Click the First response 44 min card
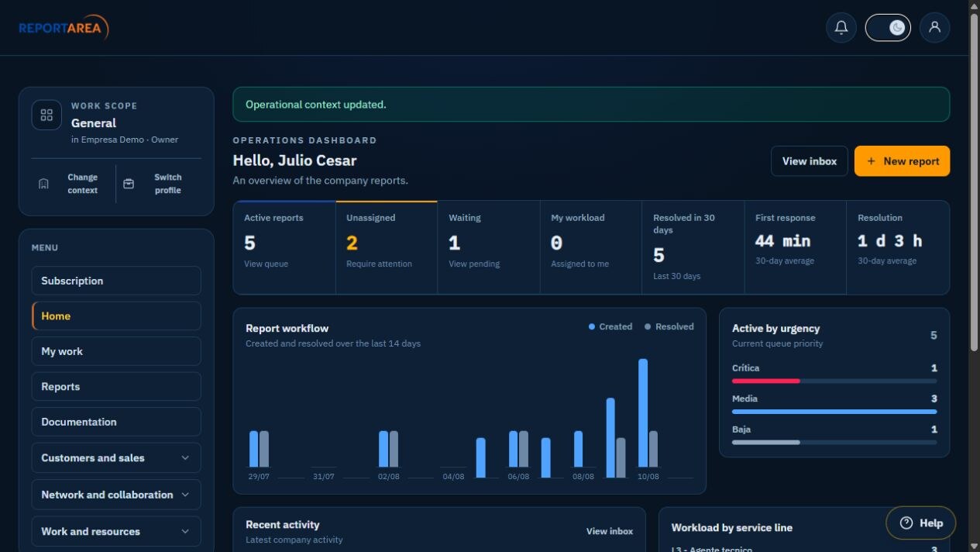The image size is (980, 552). pyautogui.click(x=796, y=247)
